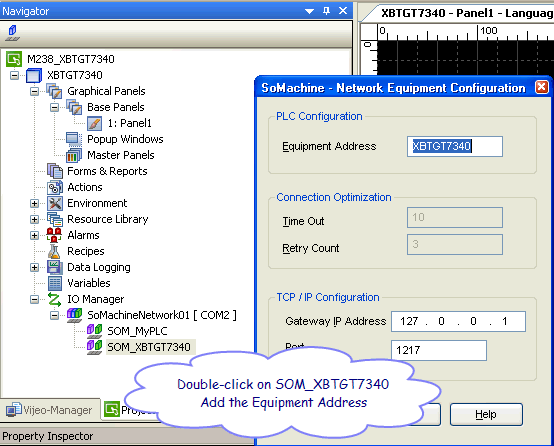
Task: Click the Forms & Reports icon
Action: pyautogui.click(x=54, y=171)
